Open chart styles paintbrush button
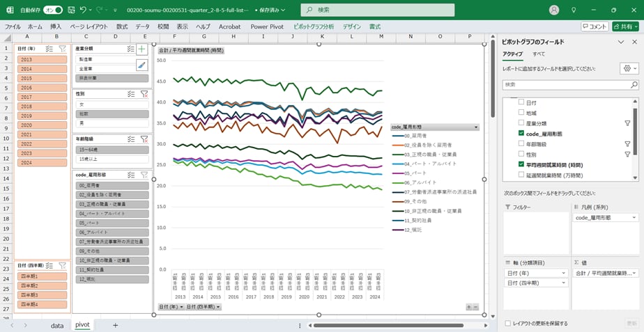Image resolution: width=644 pixels, height=332 pixels. point(142,65)
